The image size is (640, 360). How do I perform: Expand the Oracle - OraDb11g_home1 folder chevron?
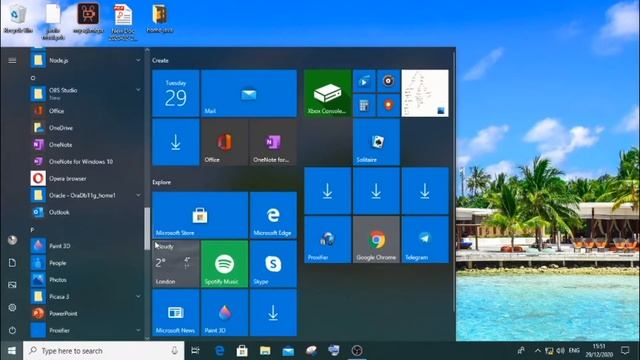pos(138,195)
